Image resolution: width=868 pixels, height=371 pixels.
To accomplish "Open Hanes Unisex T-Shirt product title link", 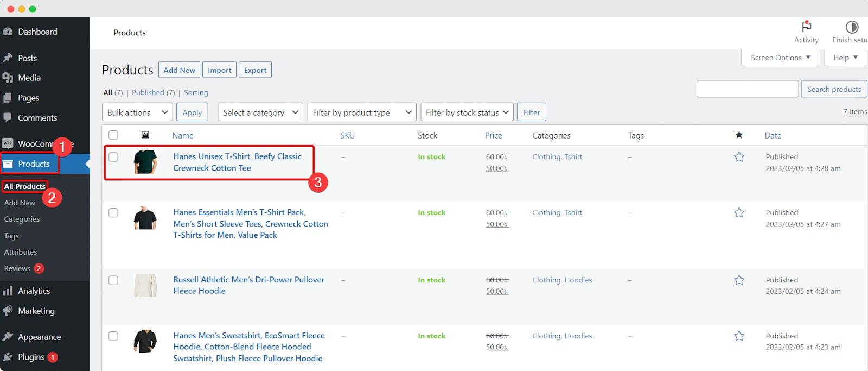I will pos(238,162).
